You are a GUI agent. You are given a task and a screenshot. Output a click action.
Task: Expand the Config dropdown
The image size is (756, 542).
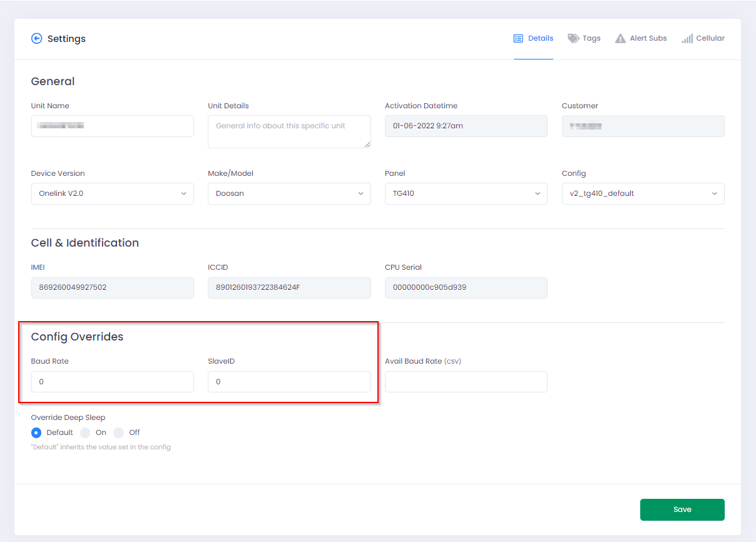coord(643,194)
